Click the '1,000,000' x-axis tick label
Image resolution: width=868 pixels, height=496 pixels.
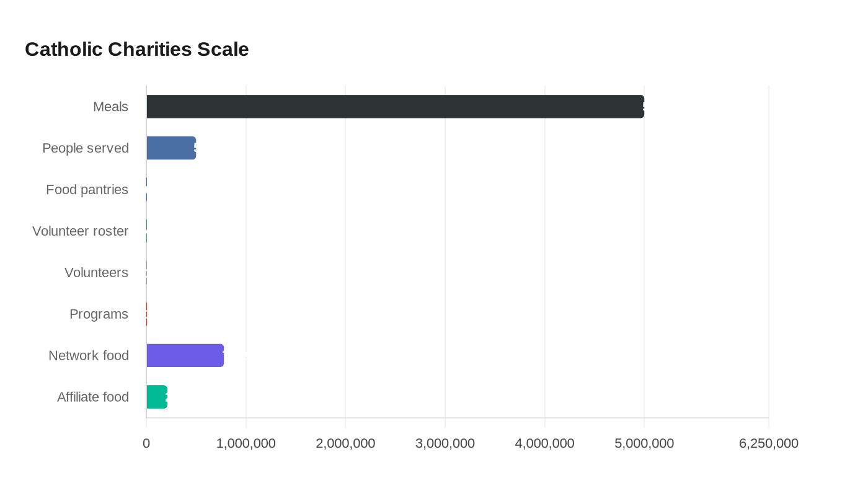tap(246, 443)
